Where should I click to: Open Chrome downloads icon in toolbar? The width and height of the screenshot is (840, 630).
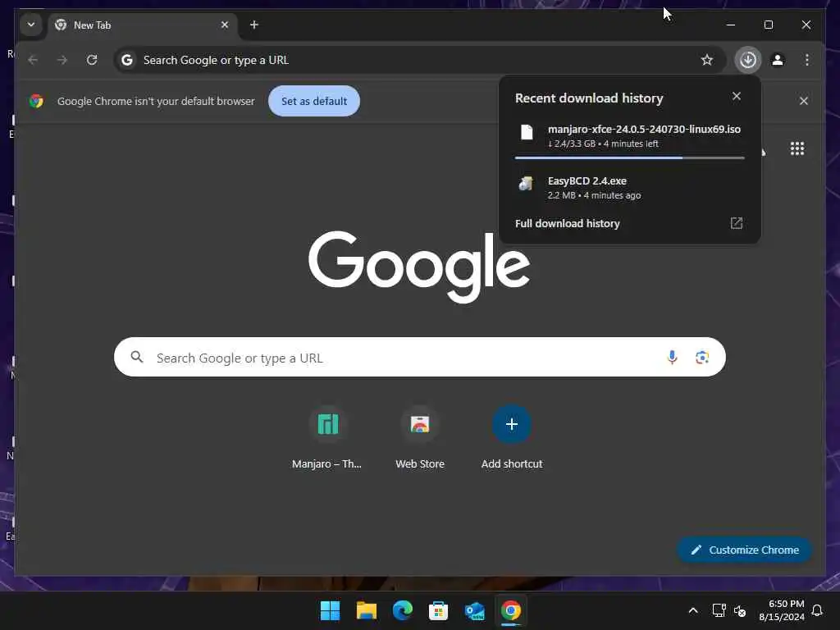click(748, 59)
